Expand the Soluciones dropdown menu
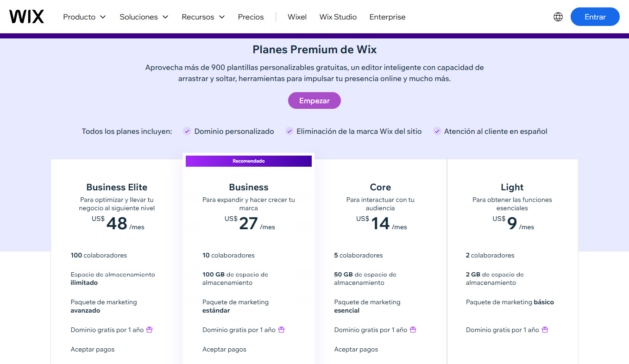The height and width of the screenshot is (364, 629). (144, 17)
